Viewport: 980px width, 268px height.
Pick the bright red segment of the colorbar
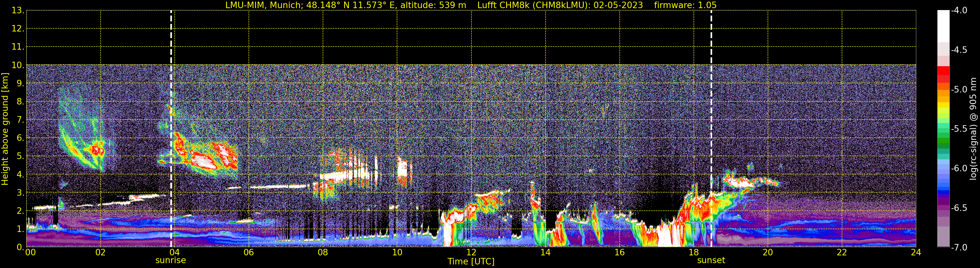click(943, 71)
